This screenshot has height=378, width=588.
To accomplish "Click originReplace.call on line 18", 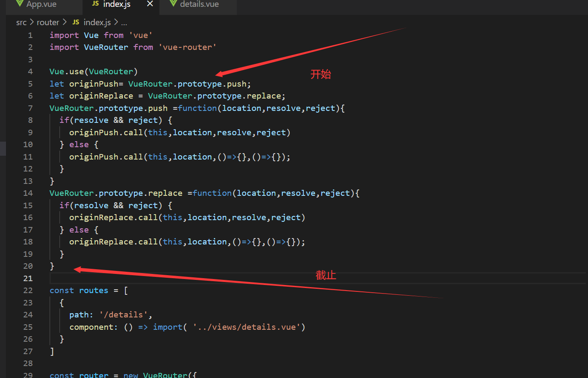I will point(114,242).
